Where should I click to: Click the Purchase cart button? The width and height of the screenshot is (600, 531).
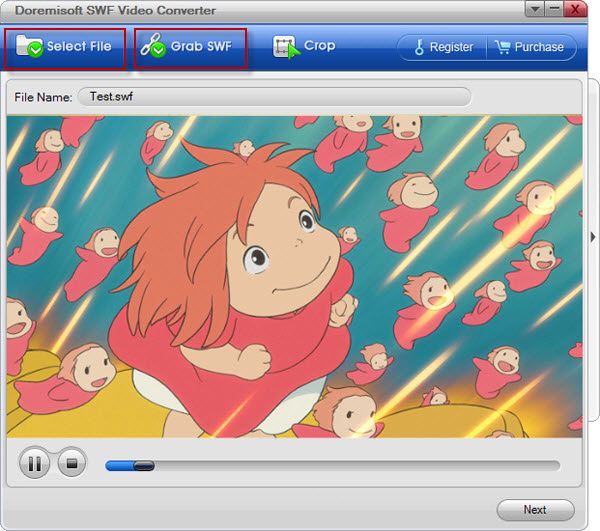coord(531,47)
